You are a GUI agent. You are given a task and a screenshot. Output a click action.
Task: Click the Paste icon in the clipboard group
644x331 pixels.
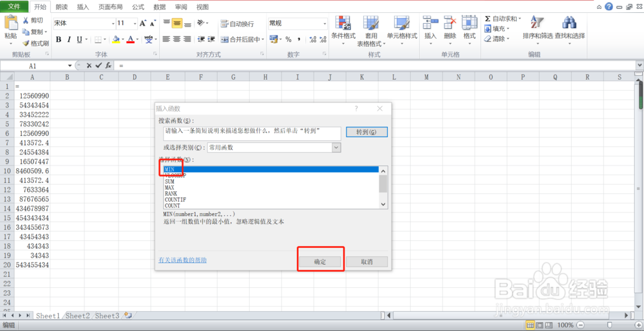coord(11,23)
